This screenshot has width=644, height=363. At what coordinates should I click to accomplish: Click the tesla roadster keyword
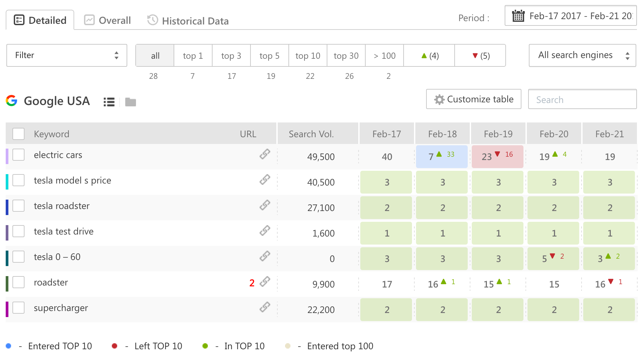62,206
